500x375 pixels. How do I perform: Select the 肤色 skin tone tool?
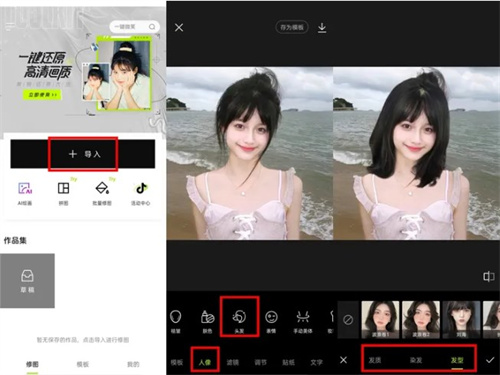(207, 321)
